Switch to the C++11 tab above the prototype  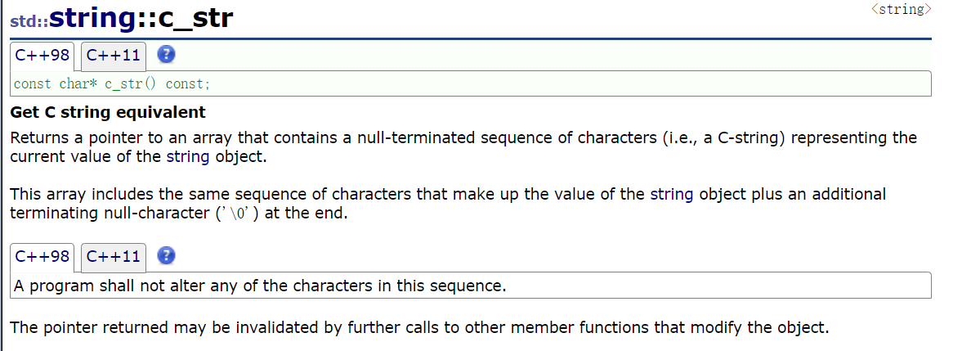point(114,56)
